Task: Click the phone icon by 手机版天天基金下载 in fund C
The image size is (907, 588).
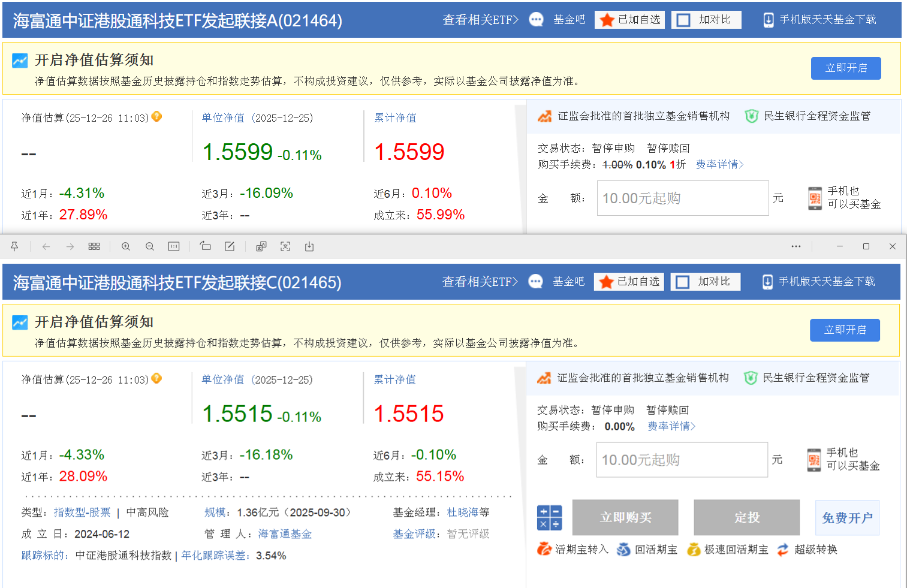Action: 767,282
